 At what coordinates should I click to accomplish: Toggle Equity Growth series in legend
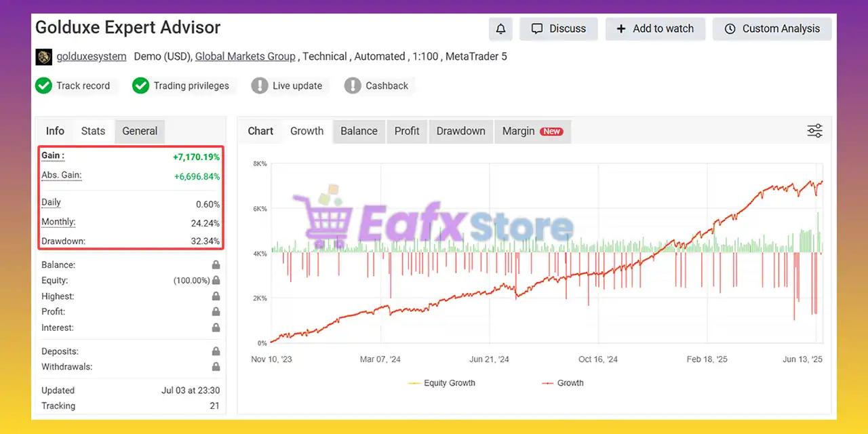click(441, 383)
